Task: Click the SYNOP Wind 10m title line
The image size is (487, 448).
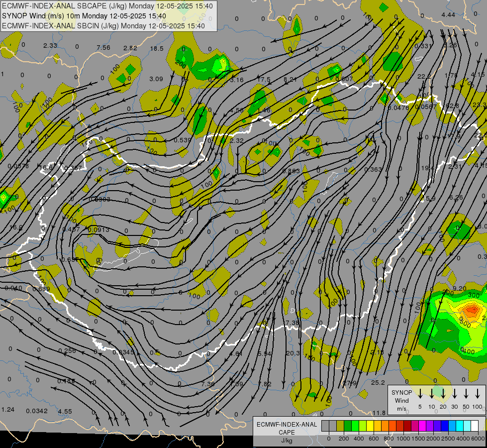Action: [84, 16]
